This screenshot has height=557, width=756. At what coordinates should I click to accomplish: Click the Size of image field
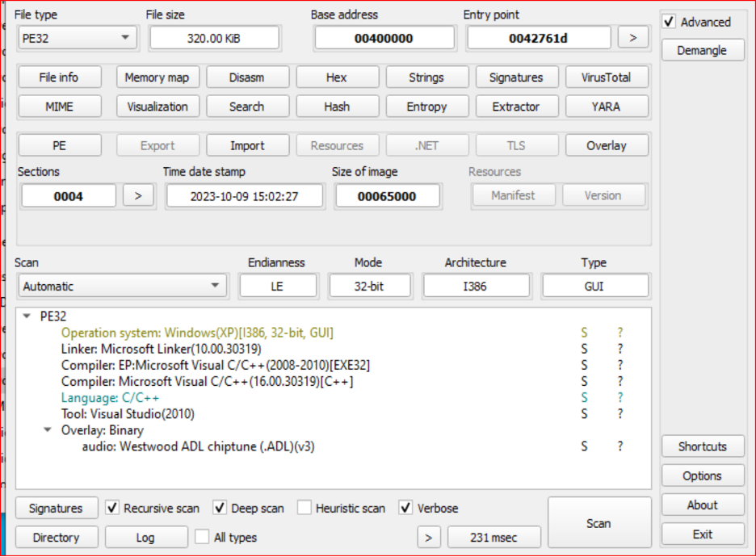click(x=387, y=196)
